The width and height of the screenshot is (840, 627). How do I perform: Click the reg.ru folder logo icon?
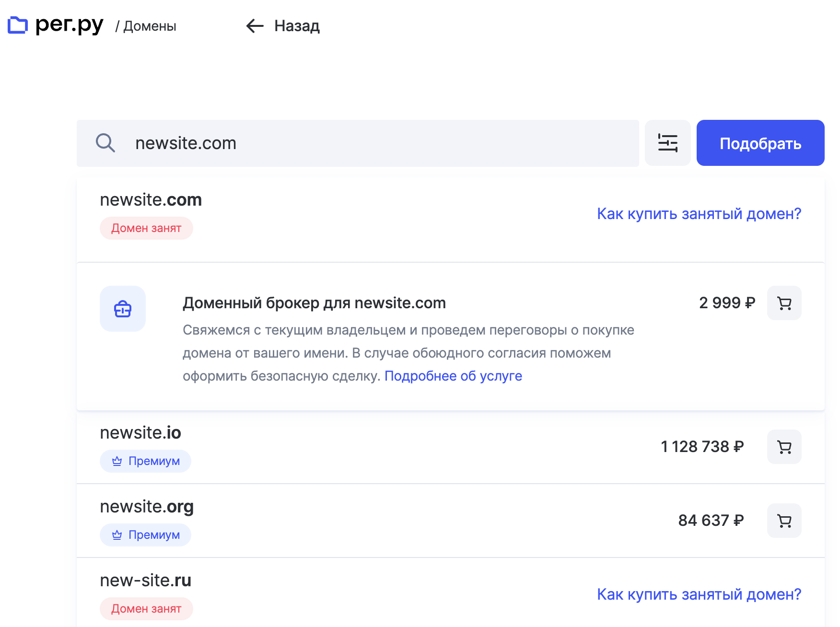pyautogui.click(x=18, y=25)
